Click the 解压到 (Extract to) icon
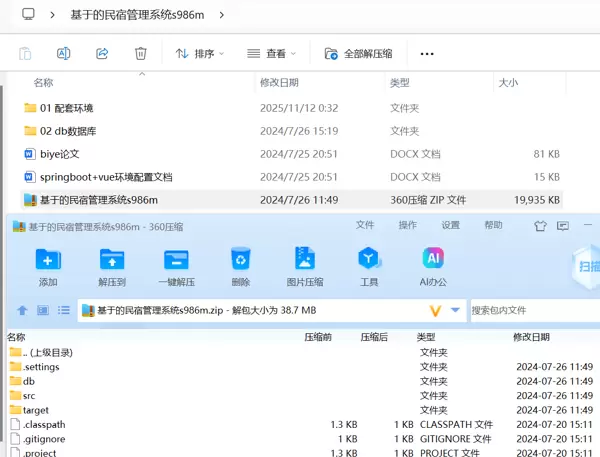Viewport: 600px width, 457px height. (112, 260)
